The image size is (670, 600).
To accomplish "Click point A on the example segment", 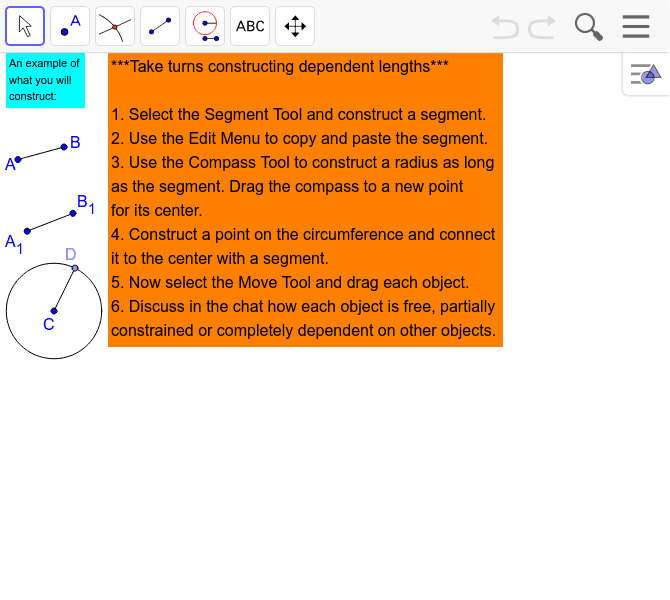I will (x=18, y=159).
